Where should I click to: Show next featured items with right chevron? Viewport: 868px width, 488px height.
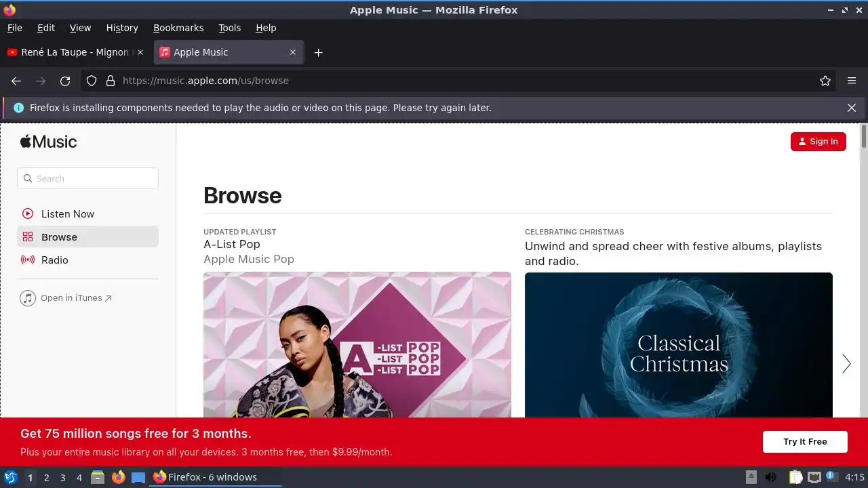tap(846, 364)
